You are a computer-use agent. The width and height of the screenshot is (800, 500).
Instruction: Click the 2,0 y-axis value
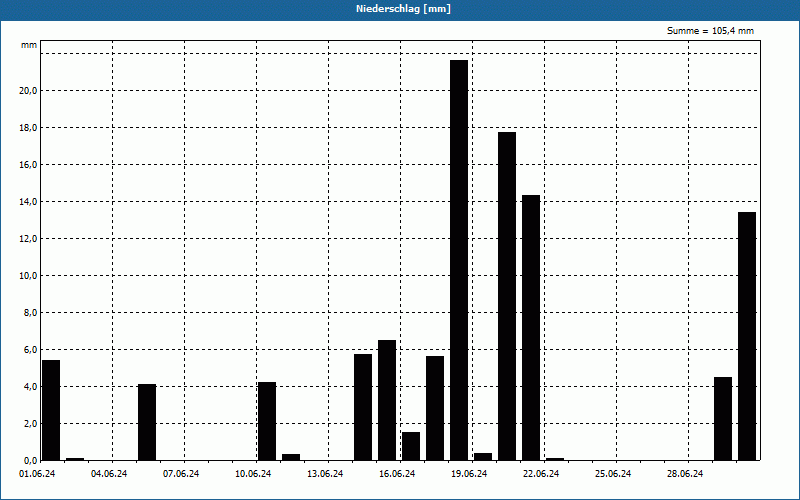pyautogui.click(x=30, y=423)
